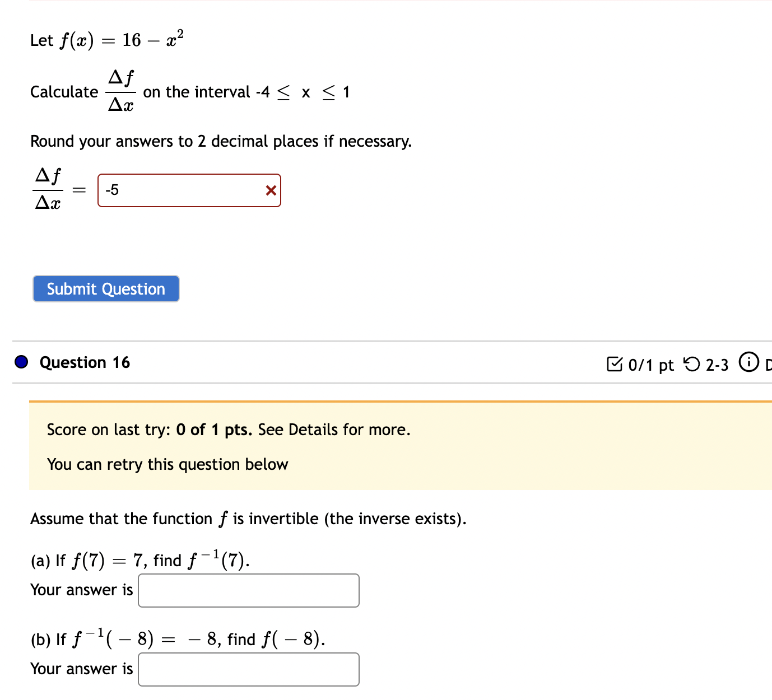The width and height of the screenshot is (772, 700).
Task: Click the answer field for f⁻¹(7)
Action: (248, 590)
